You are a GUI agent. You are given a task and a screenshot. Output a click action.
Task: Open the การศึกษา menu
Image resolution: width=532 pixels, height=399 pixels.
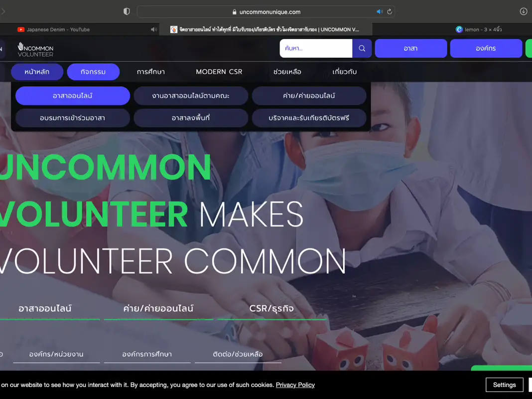151,72
